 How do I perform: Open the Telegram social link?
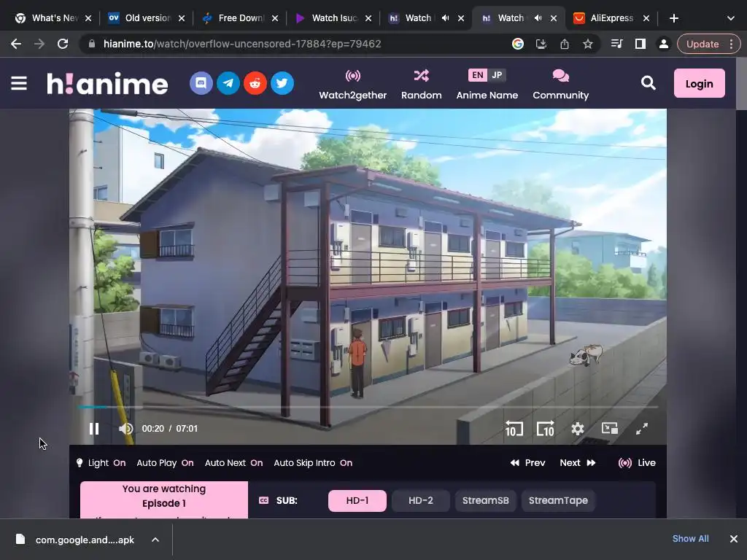coord(228,83)
